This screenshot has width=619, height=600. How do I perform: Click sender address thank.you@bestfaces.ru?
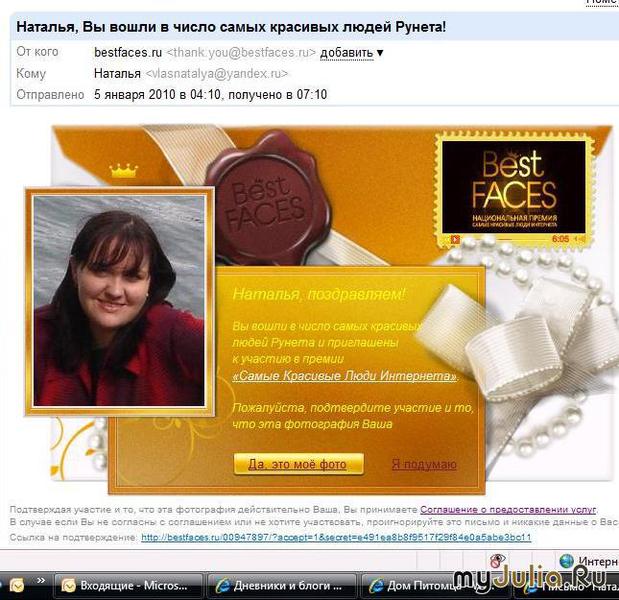[242, 52]
